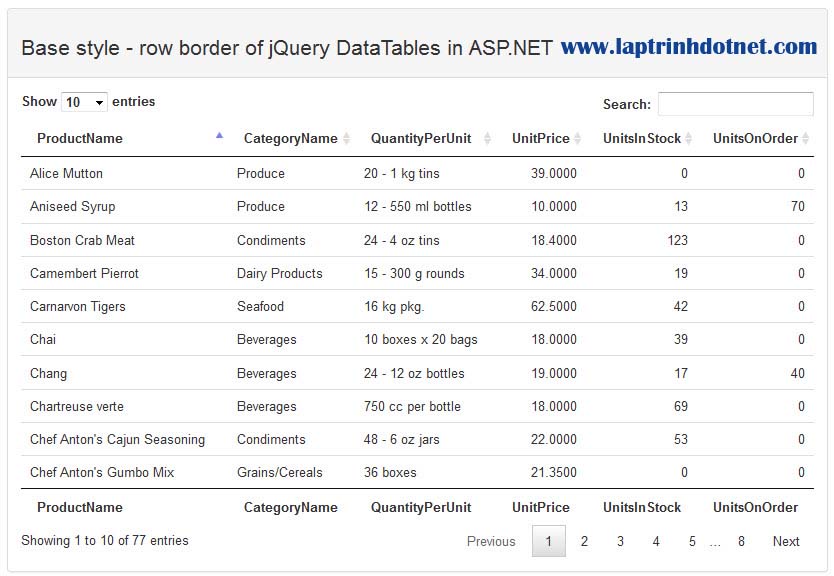This screenshot has height=576, width=834.
Task: Sort by clicking the ProductName column header
Action: [x=80, y=138]
